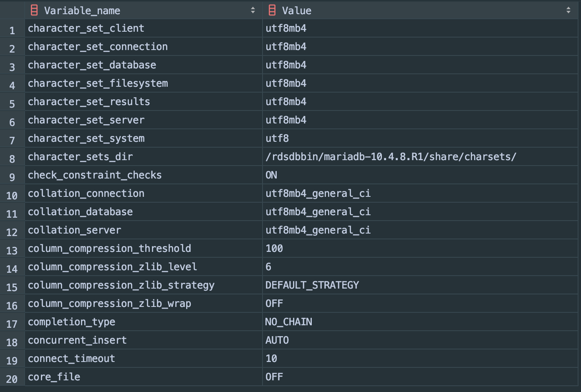Click the OFF value of column_compression_zlib_wrap
The width and height of the screenshot is (581, 392).
(x=274, y=304)
